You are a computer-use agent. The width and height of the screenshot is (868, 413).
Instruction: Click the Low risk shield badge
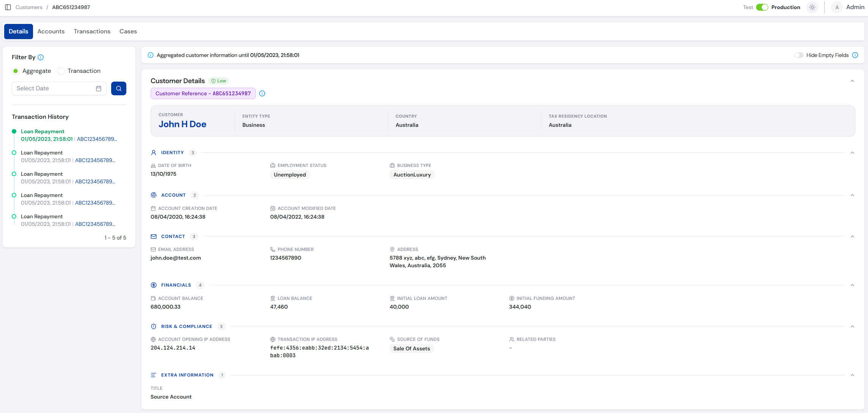(219, 81)
